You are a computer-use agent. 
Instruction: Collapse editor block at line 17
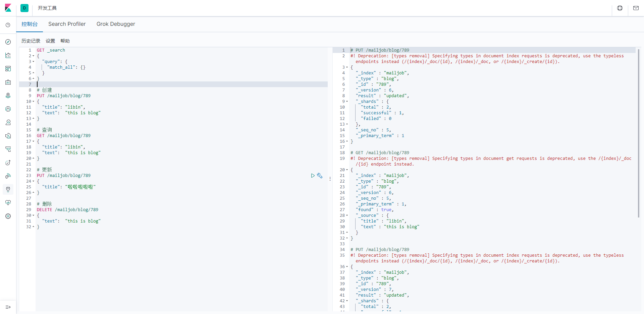(33, 141)
